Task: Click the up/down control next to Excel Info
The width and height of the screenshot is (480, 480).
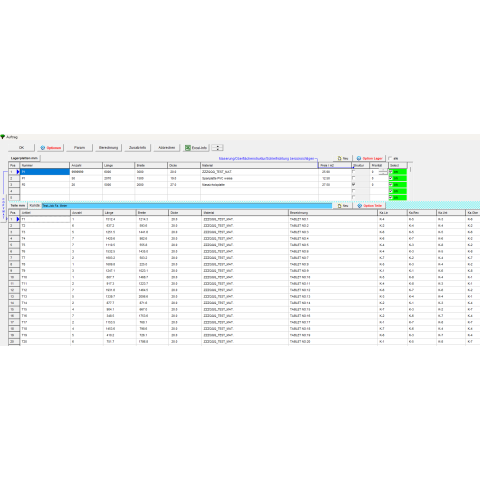Action: 217,148
